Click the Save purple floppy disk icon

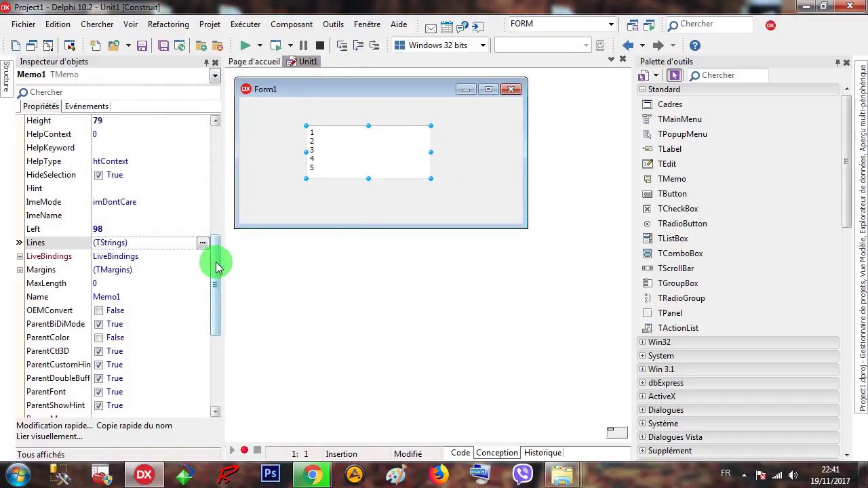(x=142, y=45)
